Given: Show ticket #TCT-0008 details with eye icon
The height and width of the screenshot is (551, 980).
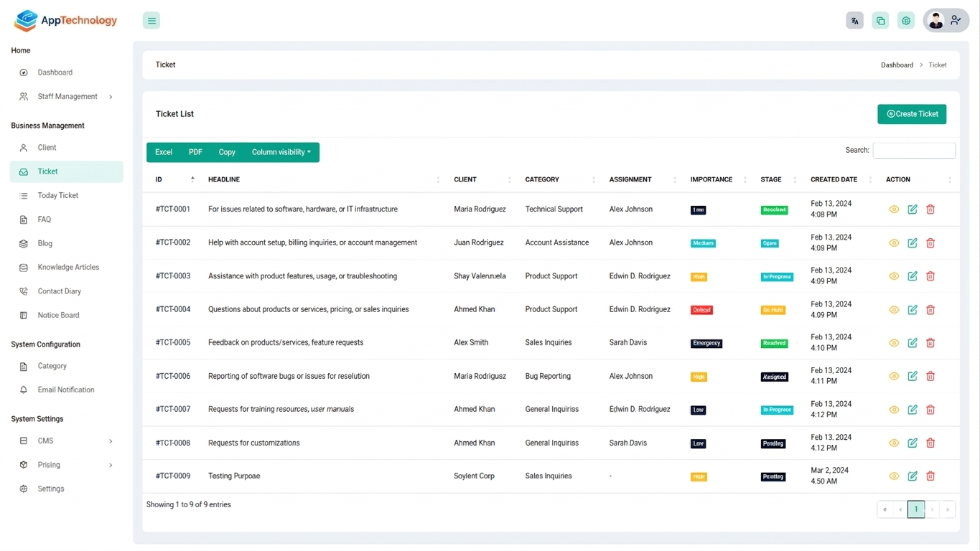Looking at the screenshot, I should tap(894, 443).
